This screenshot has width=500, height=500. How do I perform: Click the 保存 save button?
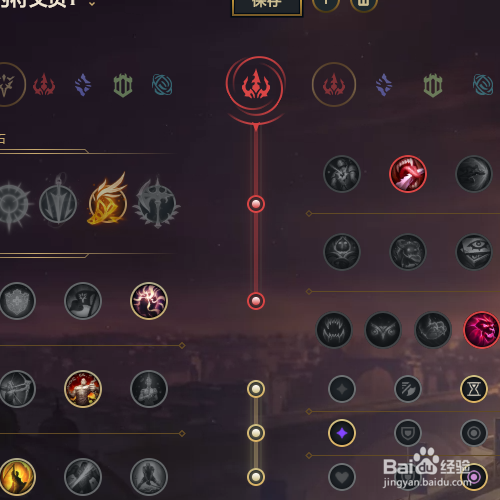click(267, 5)
